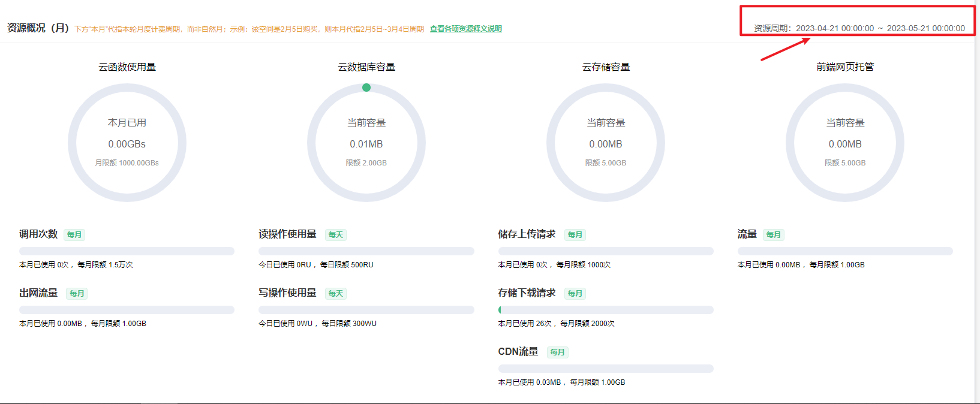
Task: Click 每月 badge next to 储存上传请求
Action: tap(575, 235)
